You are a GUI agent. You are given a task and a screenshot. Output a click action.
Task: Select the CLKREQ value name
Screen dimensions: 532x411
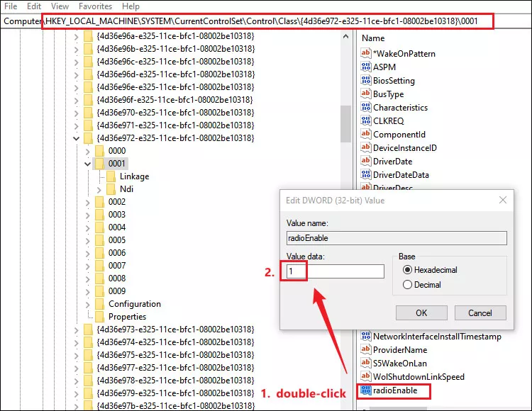click(x=389, y=121)
